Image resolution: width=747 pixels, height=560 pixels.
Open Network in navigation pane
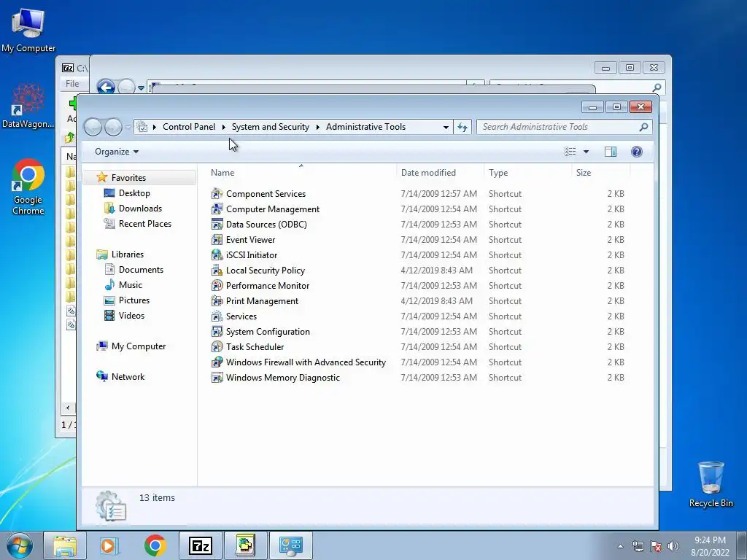pos(128,377)
